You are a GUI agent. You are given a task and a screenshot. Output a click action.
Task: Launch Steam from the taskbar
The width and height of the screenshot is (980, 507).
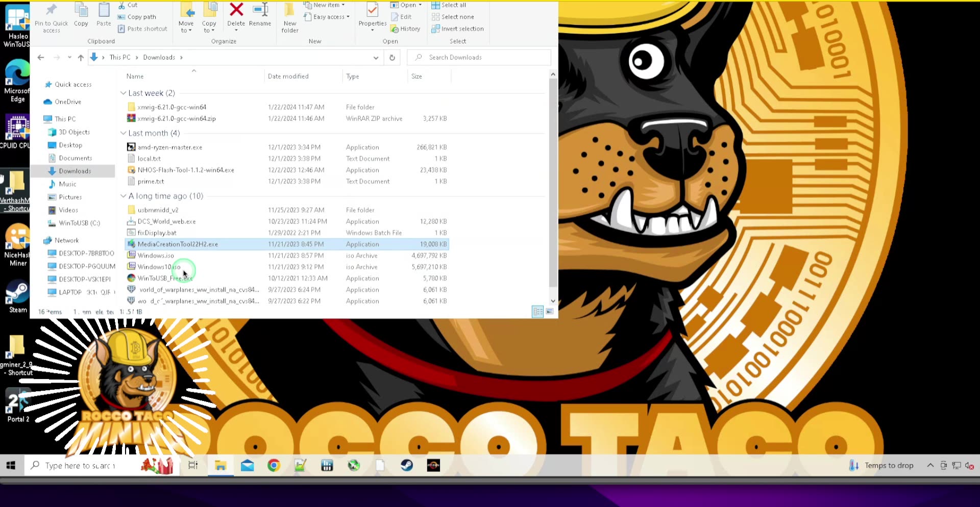tap(407, 465)
